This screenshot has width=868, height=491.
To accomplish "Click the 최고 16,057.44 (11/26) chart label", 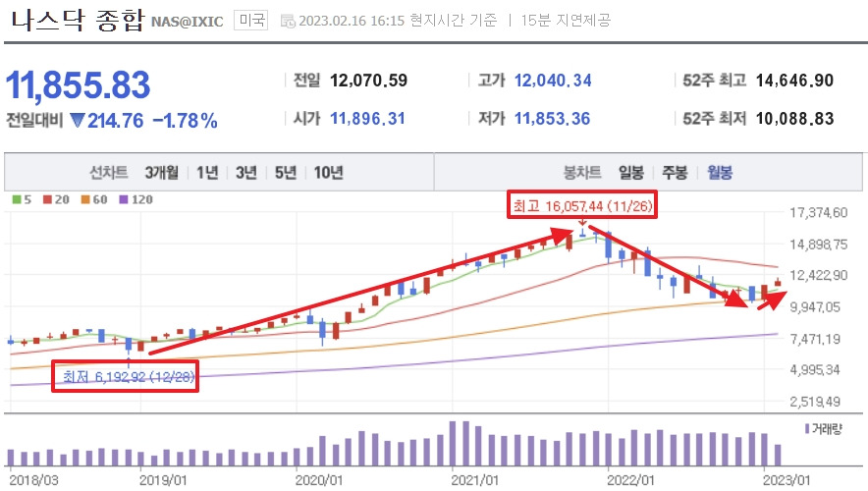I will pyautogui.click(x=582, y=206).
